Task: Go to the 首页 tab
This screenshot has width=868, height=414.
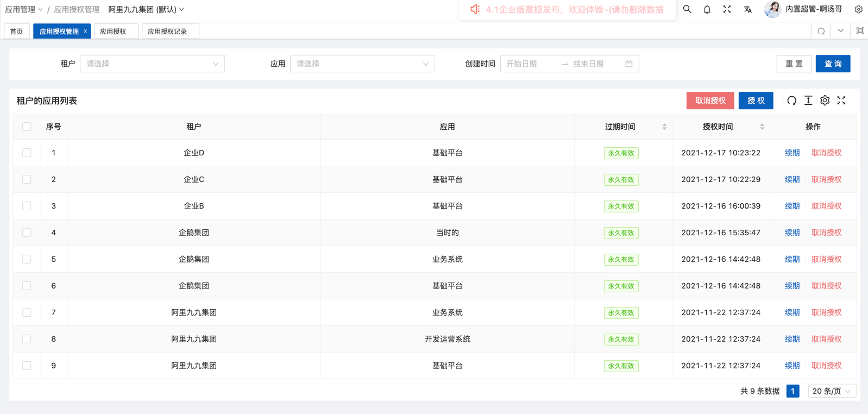Action: [17, 32]
